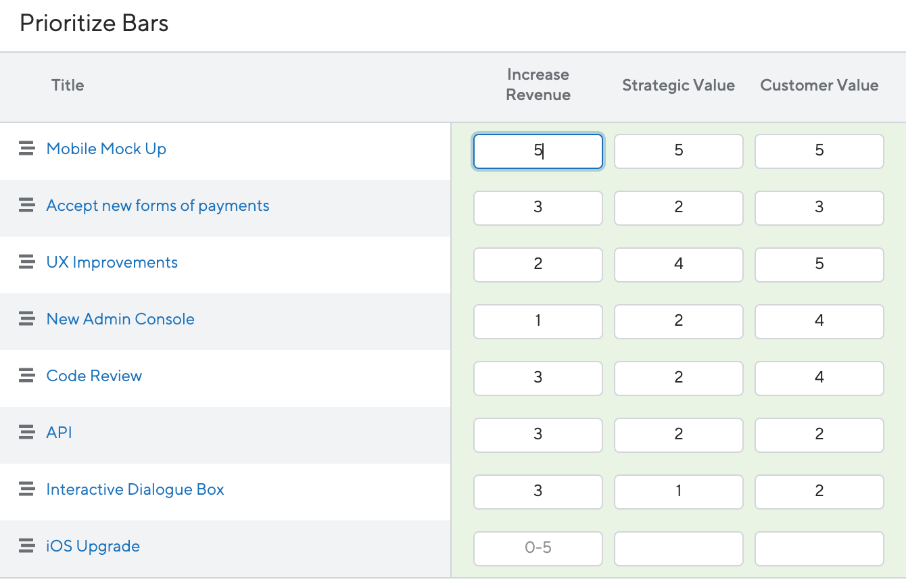
Task: Open Accept new forms of payments
Action: click(158, 205)
